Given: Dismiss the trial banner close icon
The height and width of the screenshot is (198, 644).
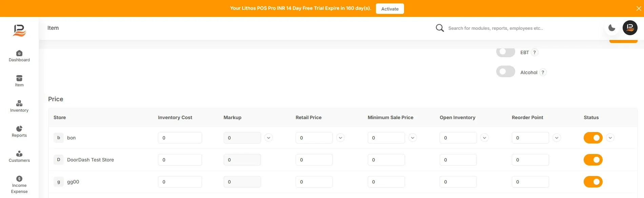Looking at the screenshot, I should pyautogui.click(x=639, y=8).
